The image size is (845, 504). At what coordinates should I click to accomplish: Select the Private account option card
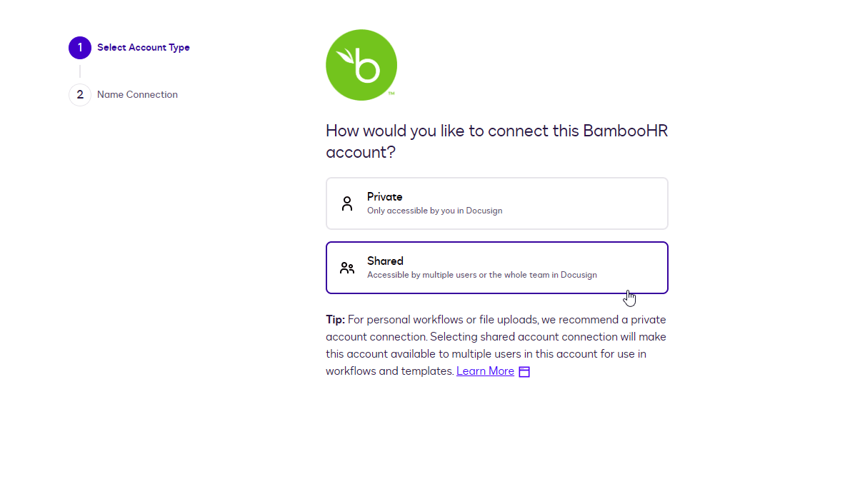point(496,203)
